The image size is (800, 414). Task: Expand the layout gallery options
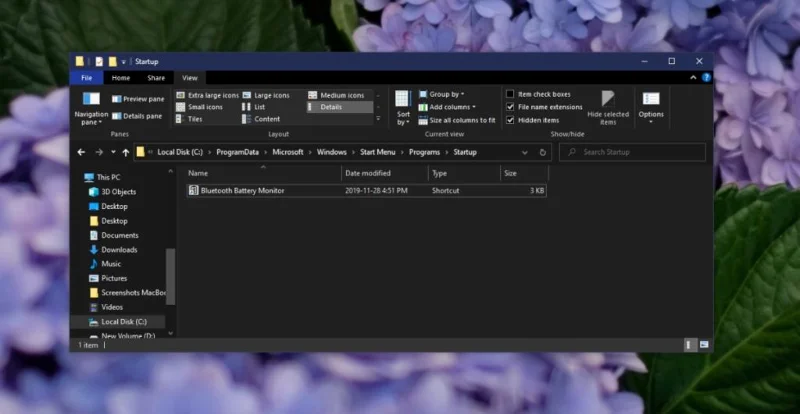click(x=378, y=118)
